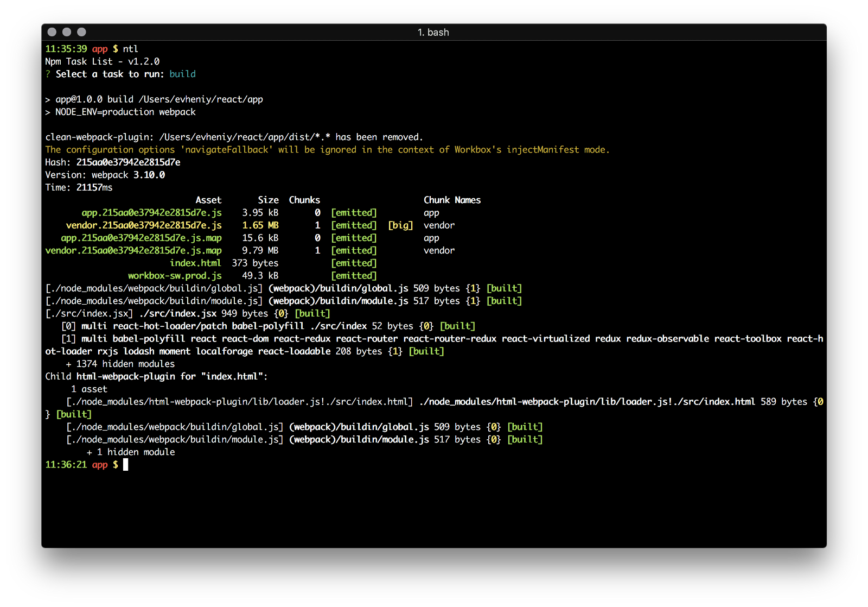Viewport: 868px width, 607px height.
Task: Click the vendor.215aa0e37942e2815d7e.js asset name
Action: [144, 225]
